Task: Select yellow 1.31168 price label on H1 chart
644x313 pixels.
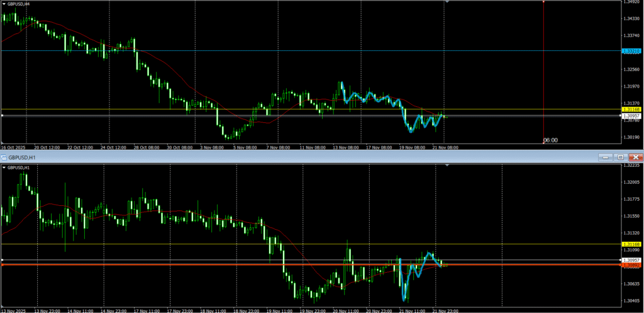Action: 631,244
